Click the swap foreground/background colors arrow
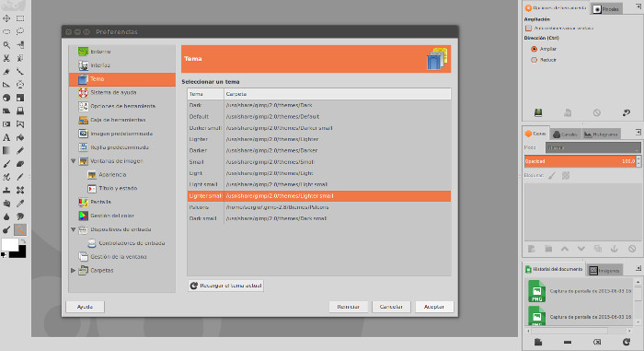This screenshot has height=351, width=644. [x=23, y=241]
